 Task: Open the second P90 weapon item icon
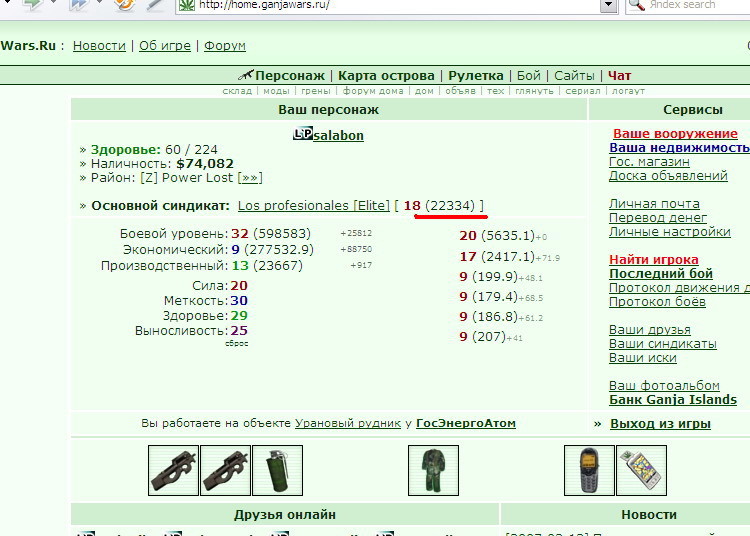pyautogui.click(x=225, y=470)
